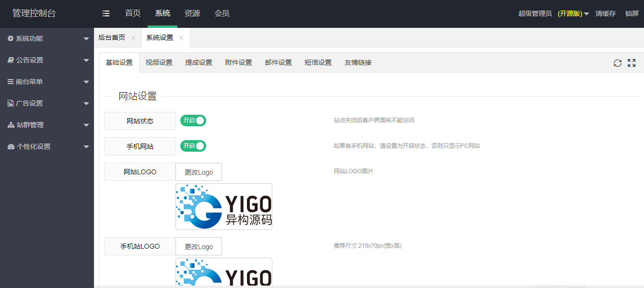Click the list icon beside 前台菜单
Image resolution: width=644 pixels, height=288 pixels.
coord(11,82)
